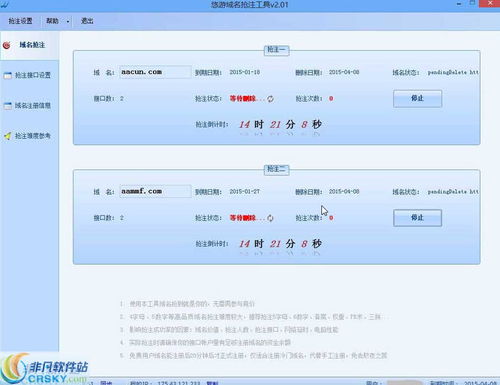Click the delete date 2015-04-08 for aammf.com
The width and height of the screenshot is (500, 385).
point(344,192)
